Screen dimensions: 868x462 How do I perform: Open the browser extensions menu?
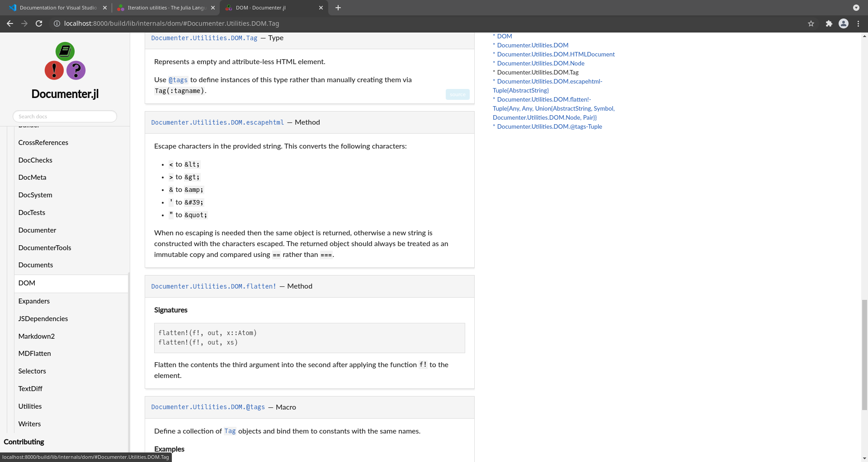pos(829,23)
